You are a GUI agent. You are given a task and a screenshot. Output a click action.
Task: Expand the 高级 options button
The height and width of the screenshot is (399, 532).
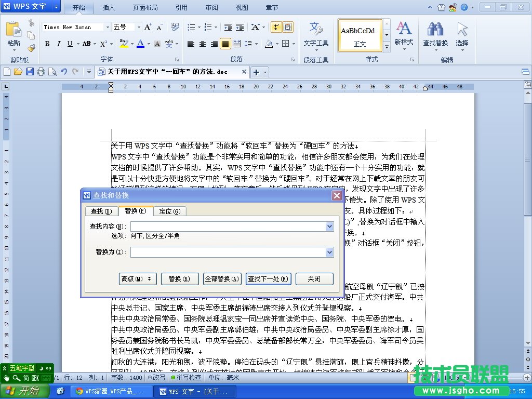pyautogui.click(x=138, y=279)
